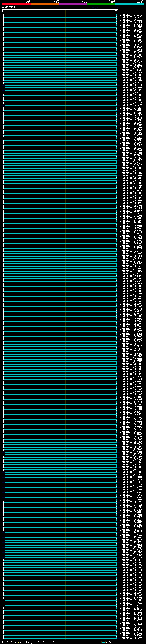Viewport: 146px width, 644px height.
Task: Select hit label UniRef100_A6N076
Action: pyautogui.click(x=131, y=103)
